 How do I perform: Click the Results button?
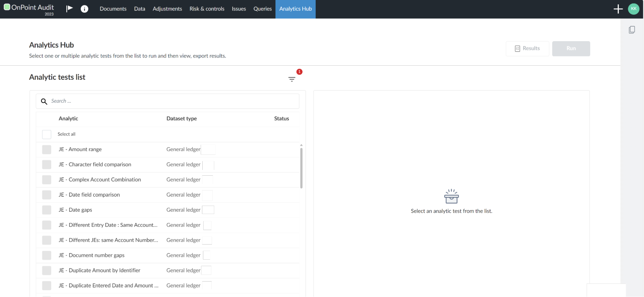click(527, 49)
